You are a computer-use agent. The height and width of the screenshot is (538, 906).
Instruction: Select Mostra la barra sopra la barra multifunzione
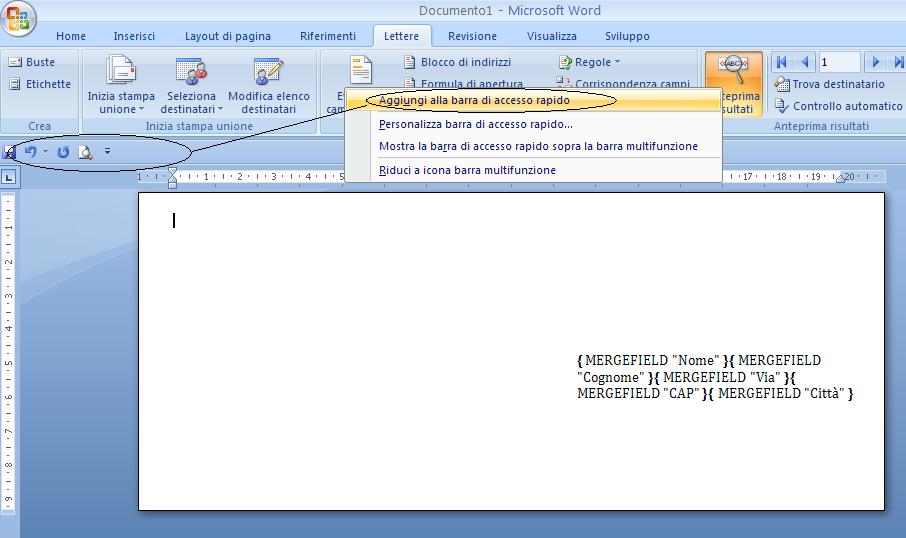coord(533,146)
